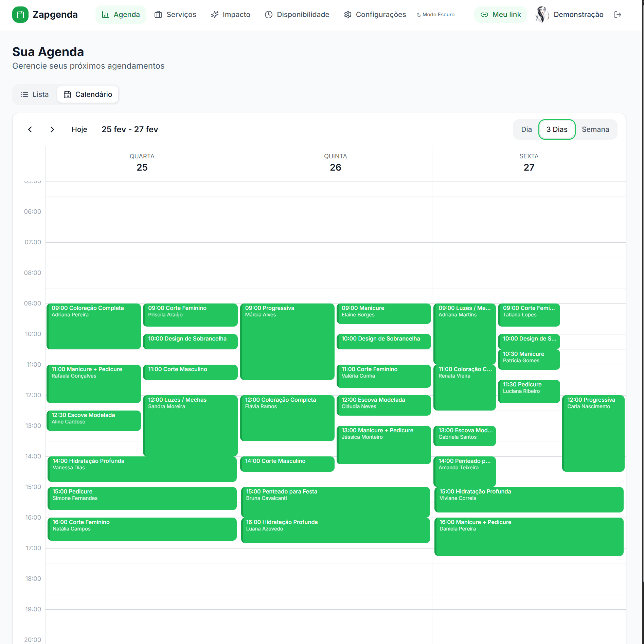Click the Hoje button
Viewport: 644px width, 644px height.
coord(79,129)
